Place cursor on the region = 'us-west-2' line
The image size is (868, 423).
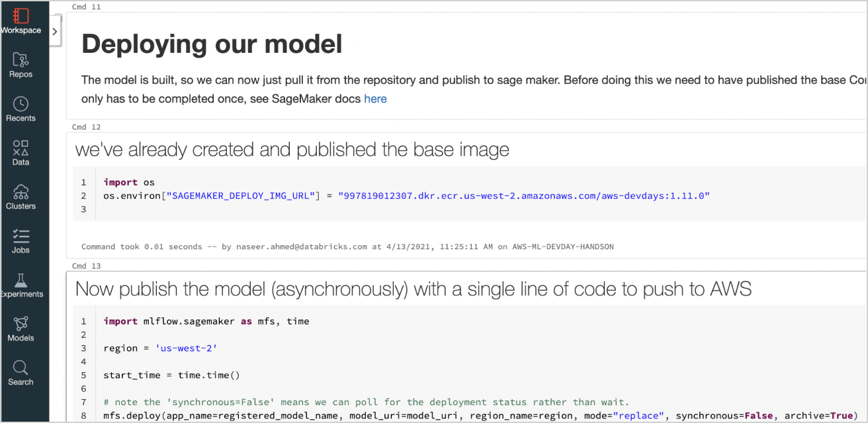(160, 348)
